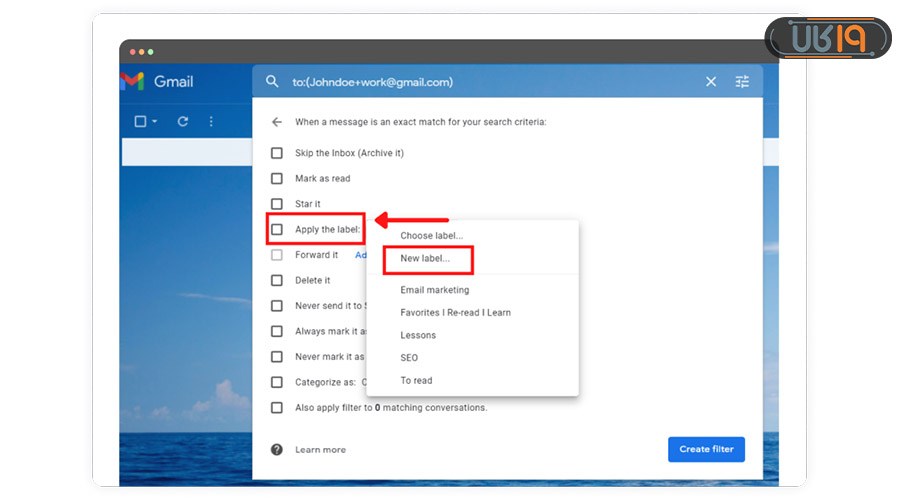The image size is (900, 500).
Task: Open the Learn more link
Action: (320, 450)
